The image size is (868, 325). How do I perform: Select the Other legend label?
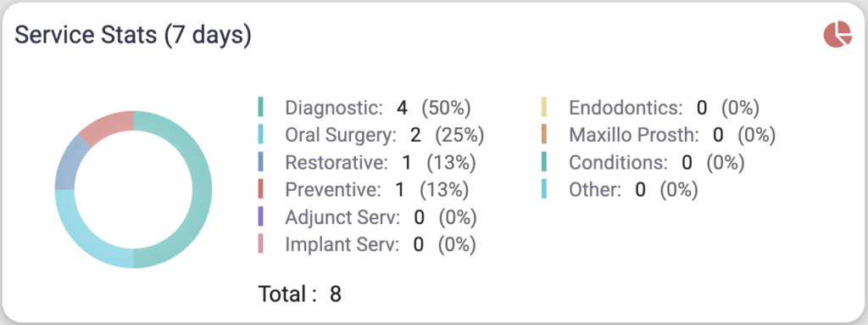(595, 190)
